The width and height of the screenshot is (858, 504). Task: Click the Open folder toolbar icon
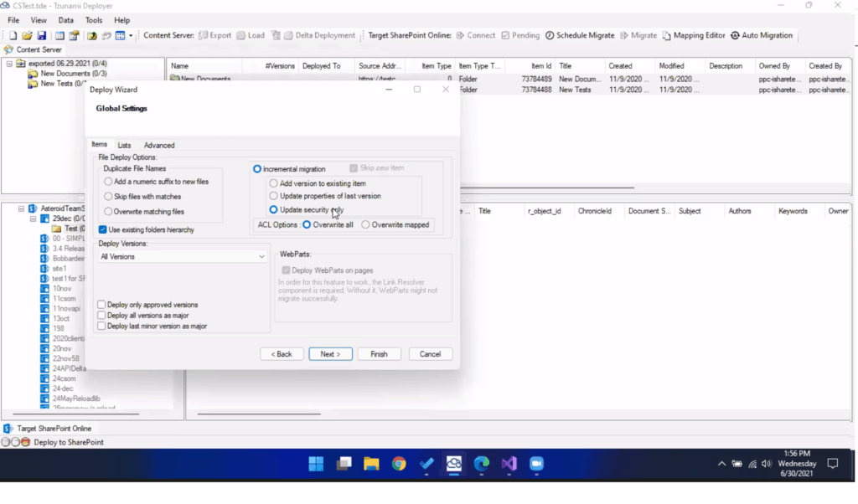pos(27,35)
